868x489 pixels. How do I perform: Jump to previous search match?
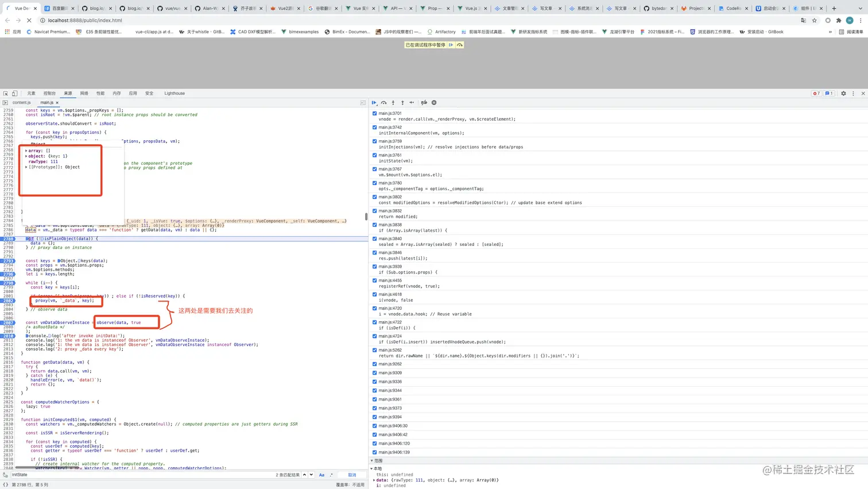coord(304,475)
